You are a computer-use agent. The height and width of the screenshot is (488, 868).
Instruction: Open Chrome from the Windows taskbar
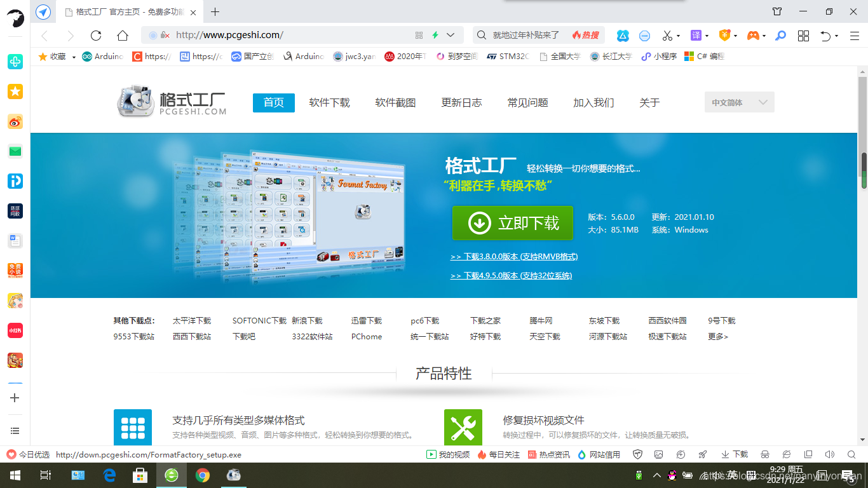[x=203, y=475]
